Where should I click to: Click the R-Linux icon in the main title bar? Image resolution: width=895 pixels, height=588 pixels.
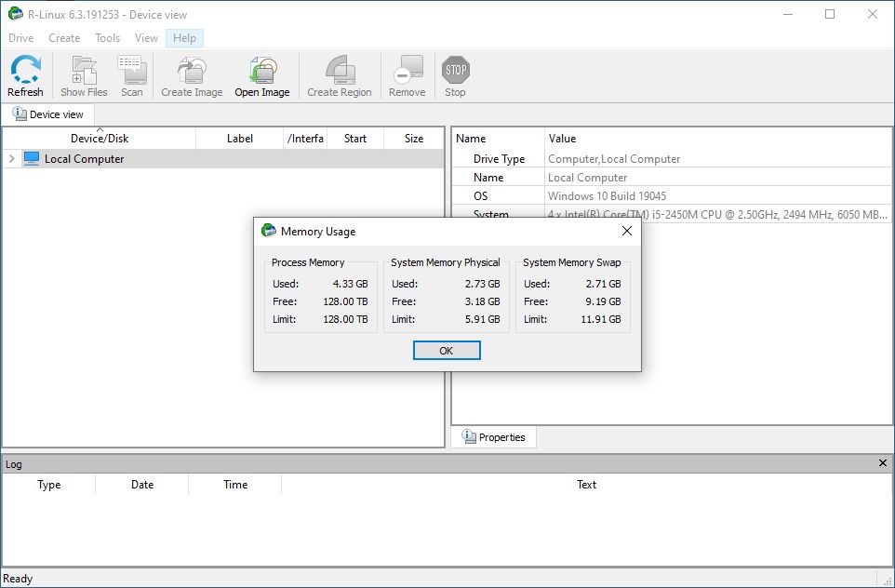[x=16, y=14]
